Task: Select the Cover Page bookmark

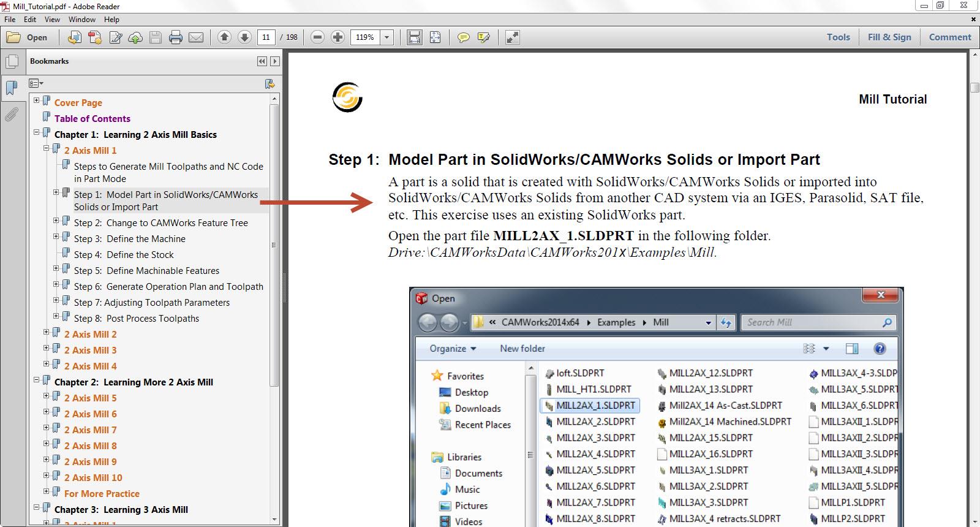Action: (78, 103)
